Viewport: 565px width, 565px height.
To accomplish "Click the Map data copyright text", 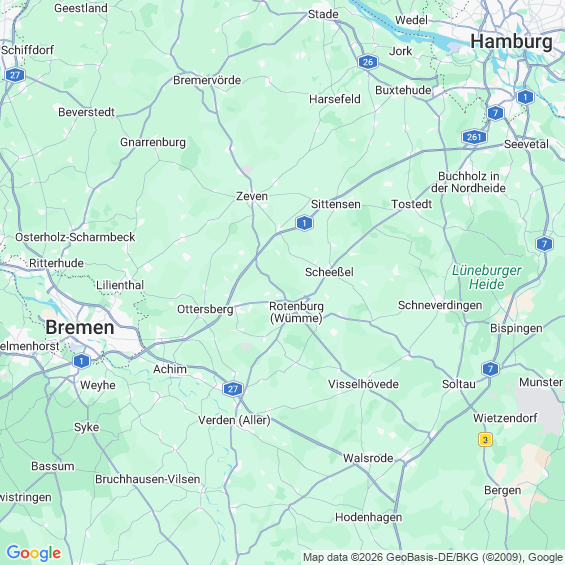I will pos(432,557).
